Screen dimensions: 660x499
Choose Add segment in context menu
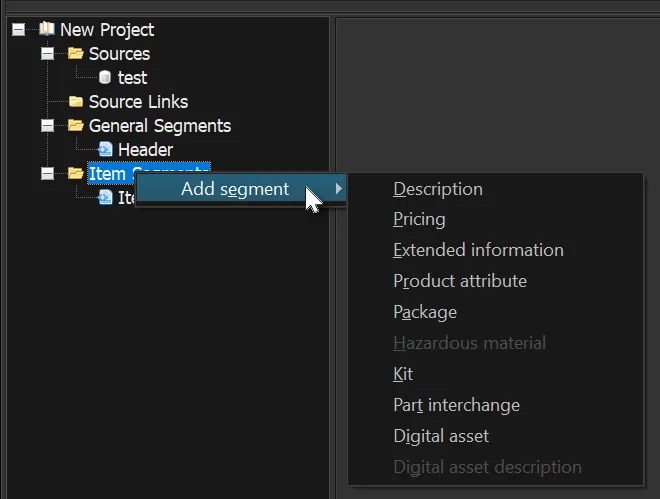(x=240, y=189)
